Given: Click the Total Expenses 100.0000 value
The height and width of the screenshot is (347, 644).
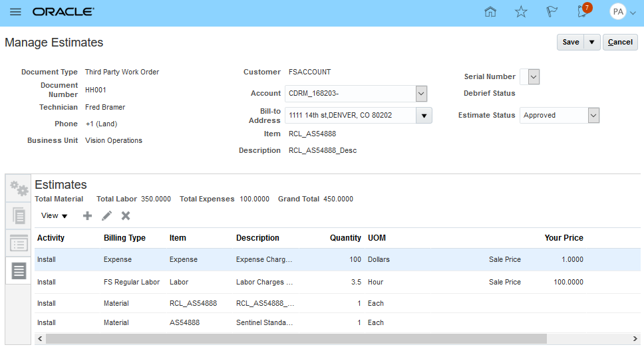Looking at the screenshot, I should 254,199.
